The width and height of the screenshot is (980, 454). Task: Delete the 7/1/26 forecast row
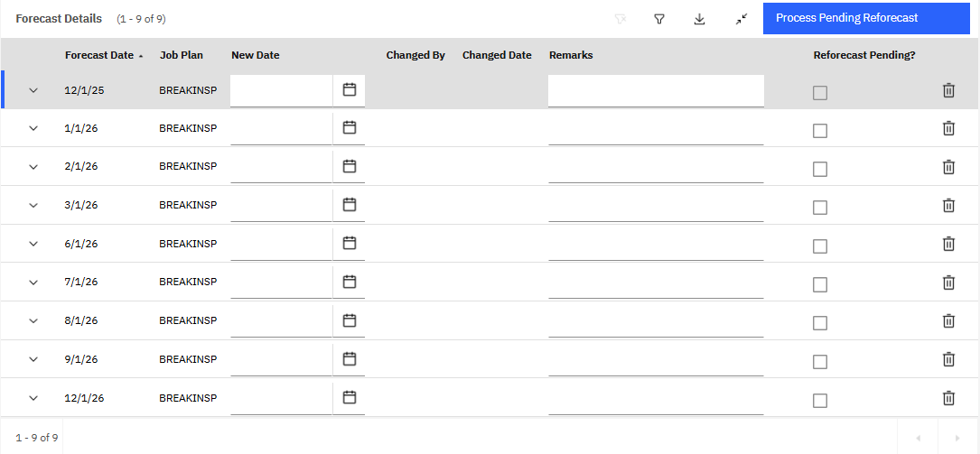[x=948, y=282]
